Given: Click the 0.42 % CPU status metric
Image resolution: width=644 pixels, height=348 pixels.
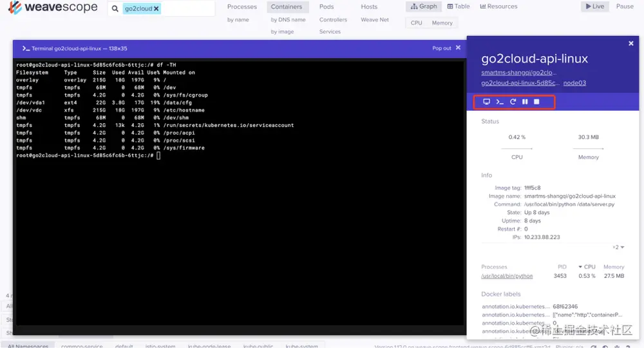Looking at the screenshot, I should (516, 137).
